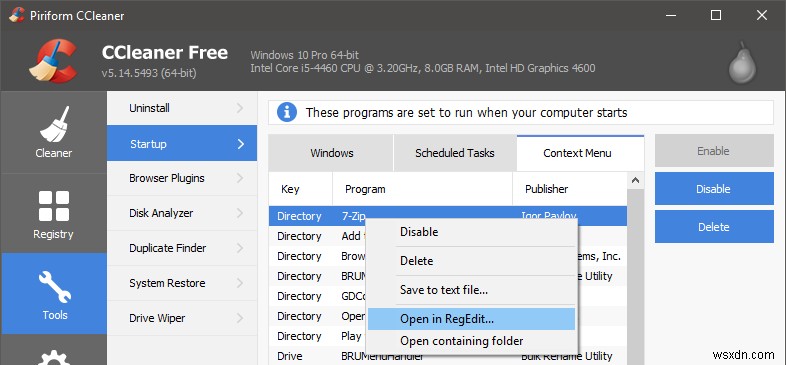Select the 7-Zip Directory row
The width and height of the screenshot is (786, 365).
tap(448, 216)
